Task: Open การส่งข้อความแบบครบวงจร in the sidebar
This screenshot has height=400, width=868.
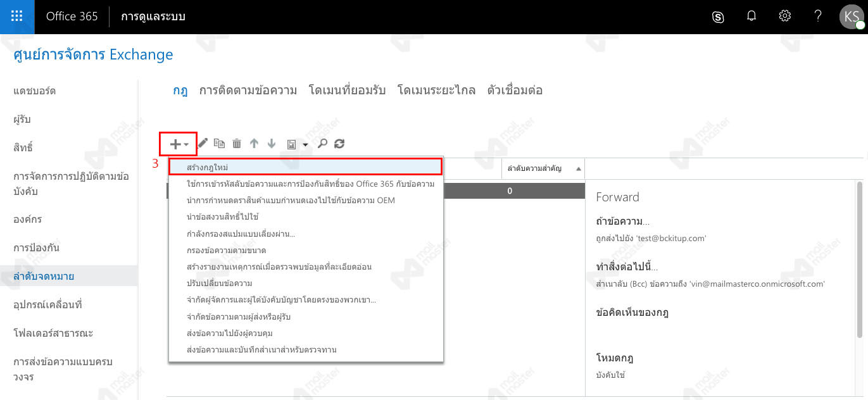Action: click(63, 369)
